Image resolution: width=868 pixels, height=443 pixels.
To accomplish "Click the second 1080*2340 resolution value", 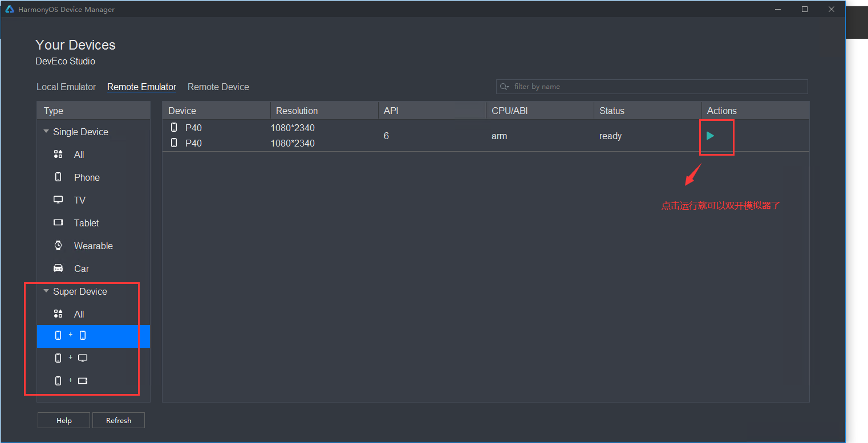I will [293, 143].
